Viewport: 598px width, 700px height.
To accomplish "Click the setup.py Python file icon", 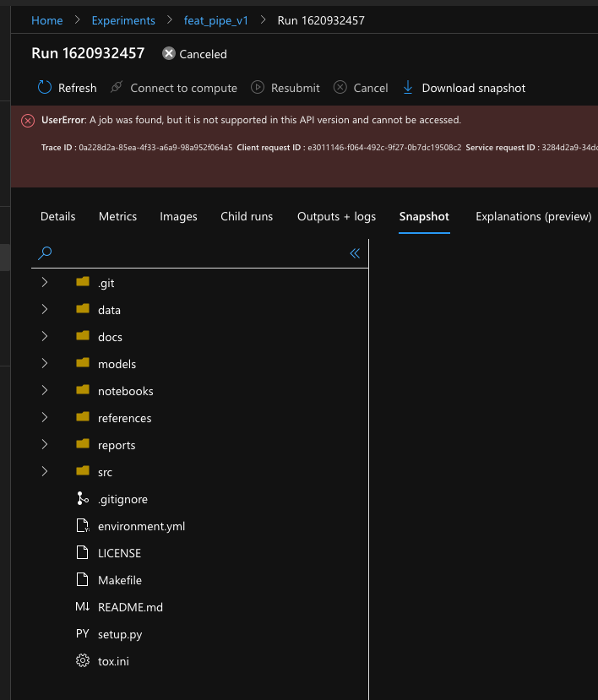I will click(82, 633).
